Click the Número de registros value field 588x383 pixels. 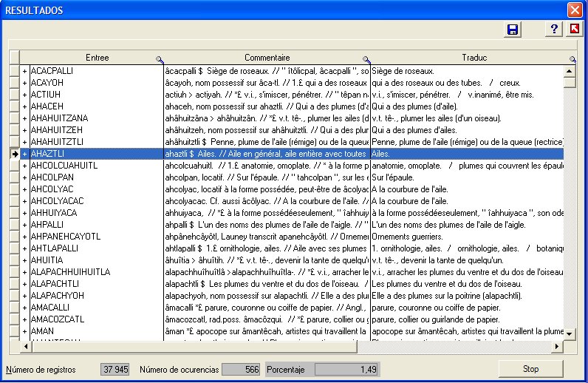pyautogui.click(x=115, y=369)
